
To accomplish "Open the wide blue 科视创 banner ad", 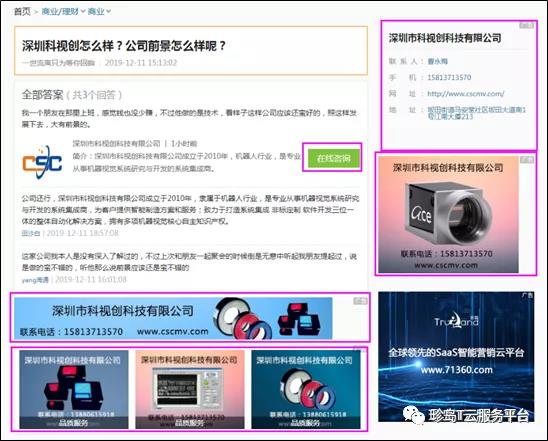I will click(173, 318).
